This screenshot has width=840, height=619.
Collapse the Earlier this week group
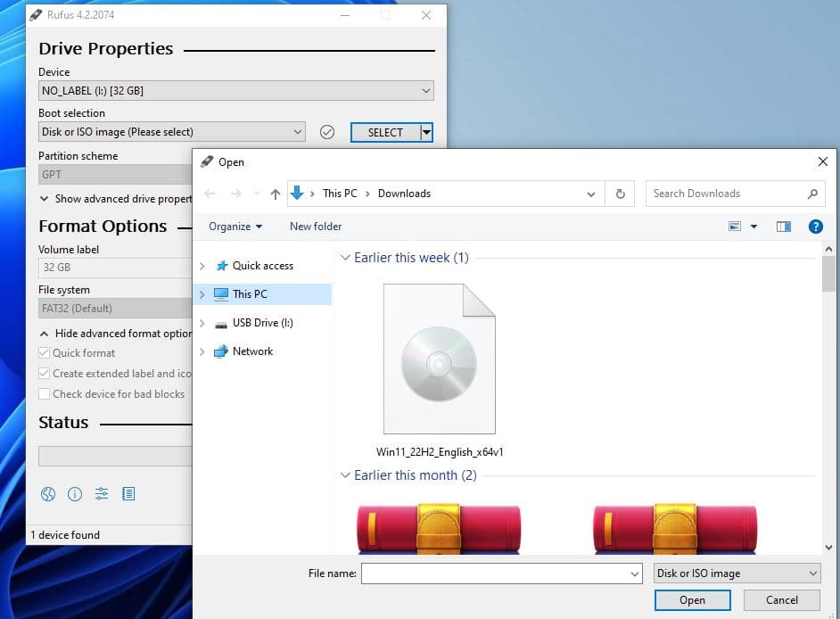click(346, 258)
